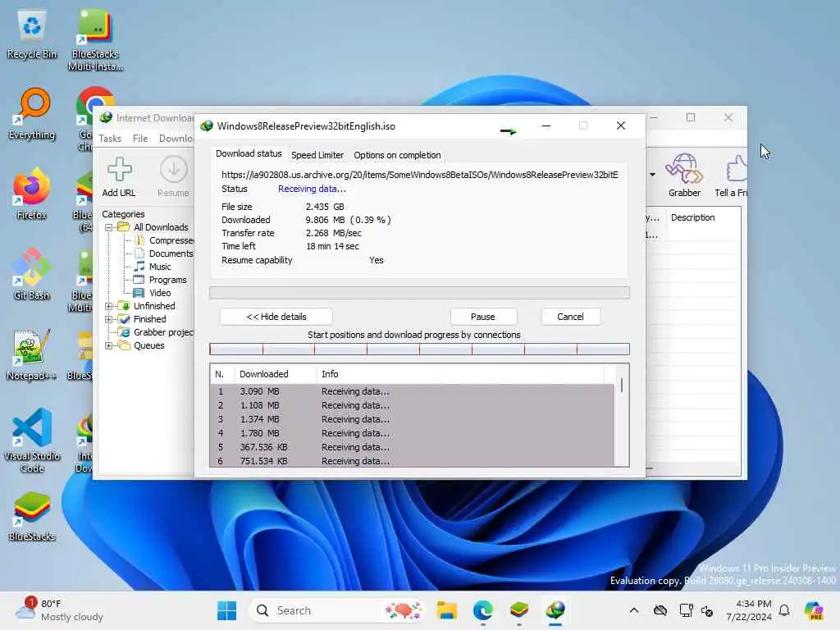
Task: Click the Add URL toolbar icon
Action: pyautogui.click(x=119, y=177)
